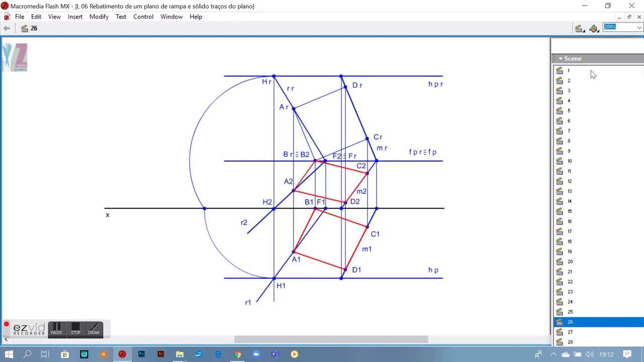Screen dimensions: 644x362
Task: Open the Window menu
Action: click(172, 17)
